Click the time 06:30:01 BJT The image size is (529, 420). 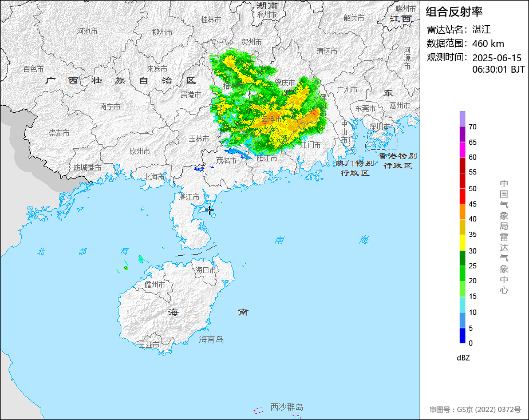(498, 69)
